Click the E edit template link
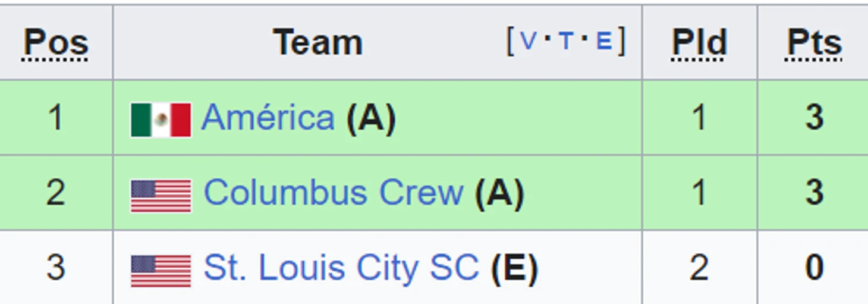 (x=604, y=41)
